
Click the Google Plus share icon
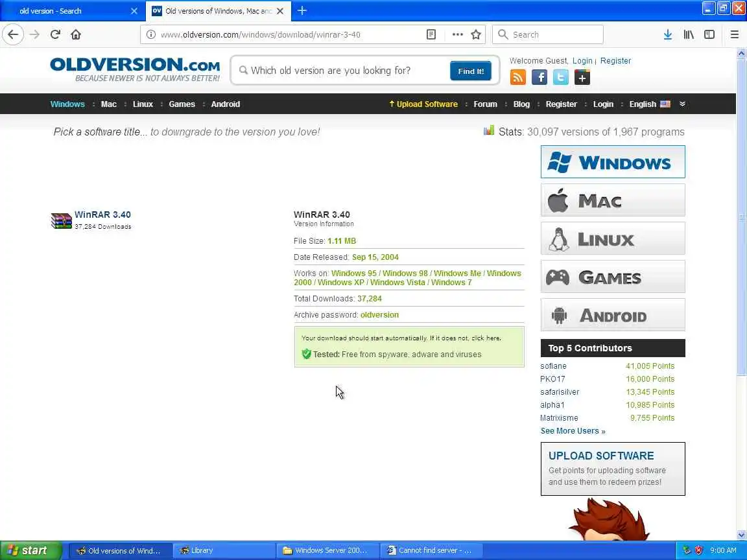click(582, 77)
